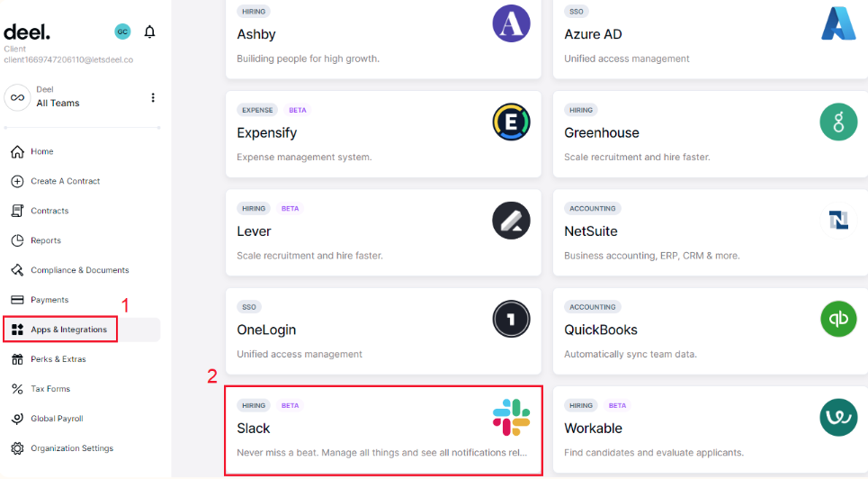Viewport: 868px width, 479px height.
Task: Click the GC user avatar
Action: coord(122,32)
